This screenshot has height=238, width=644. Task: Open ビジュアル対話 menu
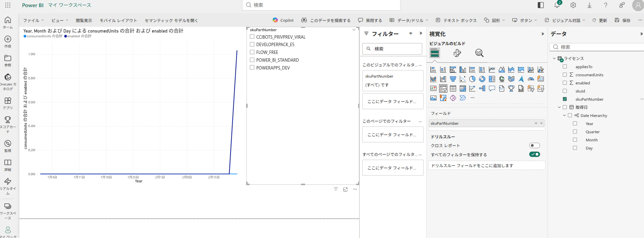pyautogui.click(x=565, y=20)
